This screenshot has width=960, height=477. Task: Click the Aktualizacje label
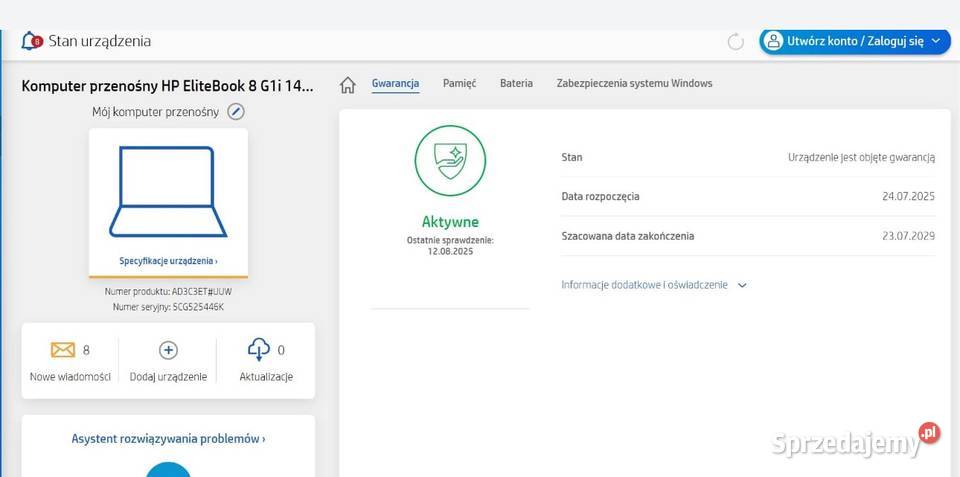266,377
